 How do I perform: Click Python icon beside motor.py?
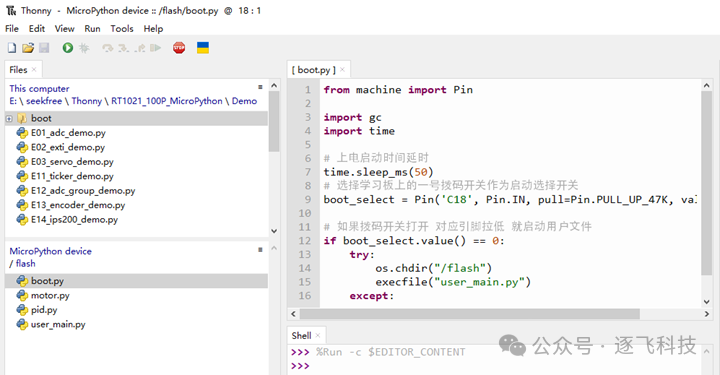click(x=22, y=295)
